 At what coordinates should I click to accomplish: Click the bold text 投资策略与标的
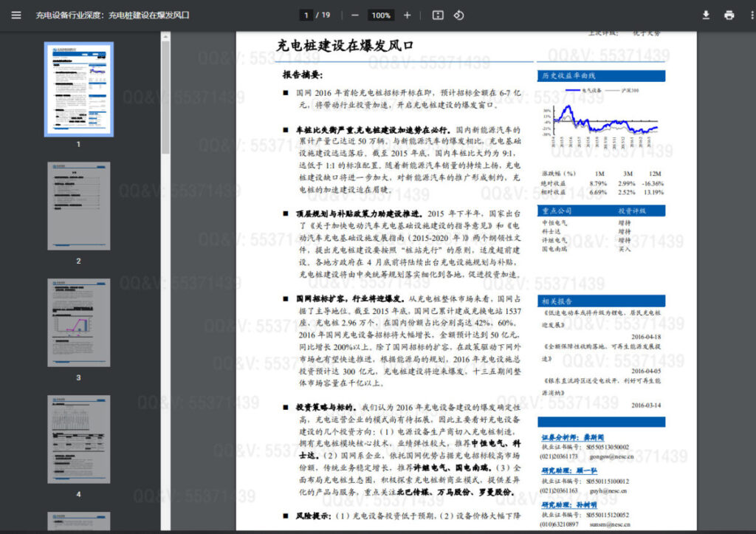pos(326,408)
